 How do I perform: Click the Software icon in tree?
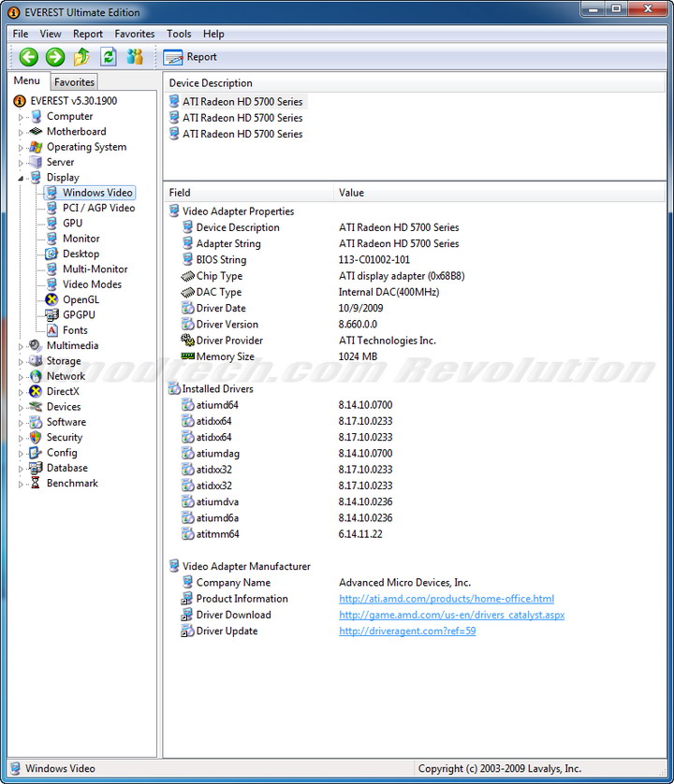point(35,422)
